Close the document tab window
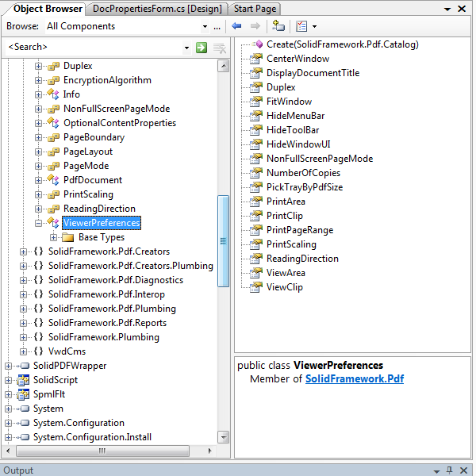 coord(462,9)
